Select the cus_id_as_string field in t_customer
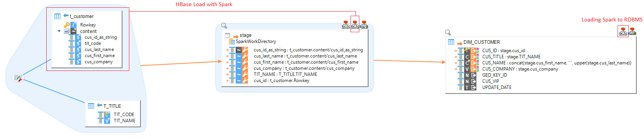 pyautogui.click(x=101, y=37)
